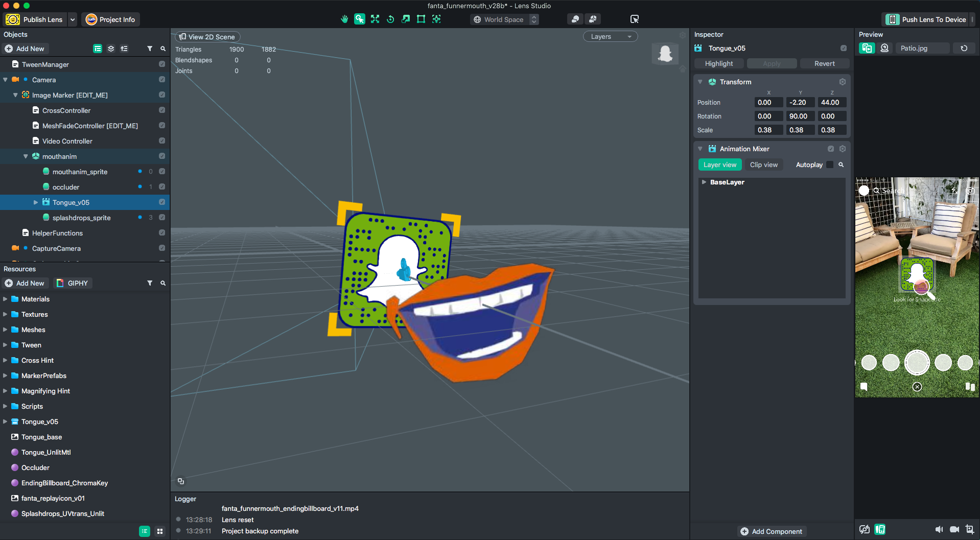Click the filter icon in Resources panel
The height and width of the screenshot is (540, 980).
pyautogui.click(x=150, y=283)
